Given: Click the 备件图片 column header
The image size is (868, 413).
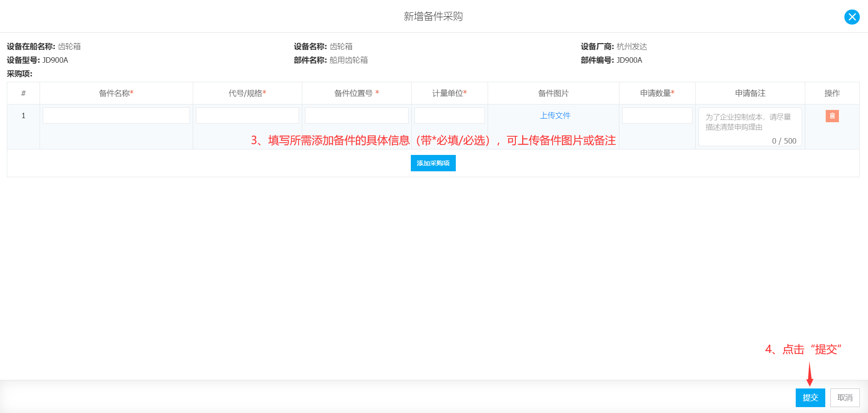Looking at the screenshot, I should pos(554,93).
